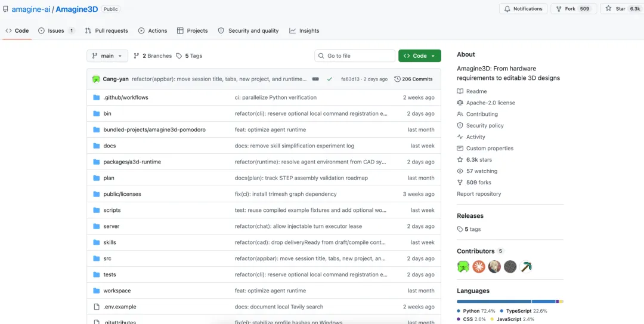644x324 pixels.
Task: Click the Tags icon next to 5 Tags
Action: 179,56
